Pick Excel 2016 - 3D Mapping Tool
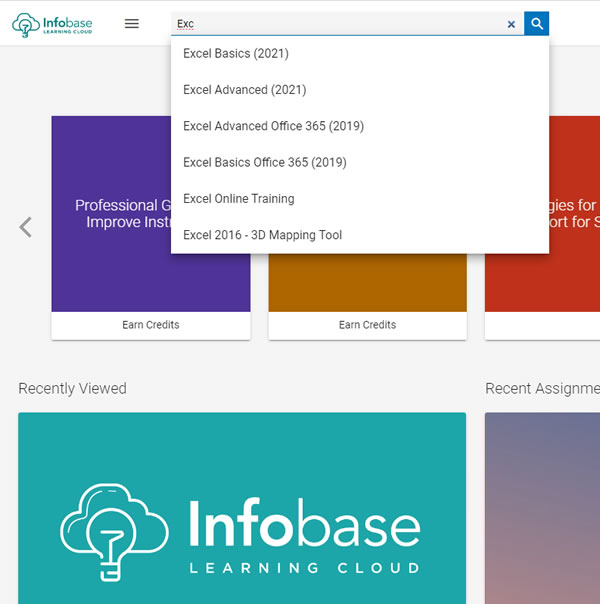This screenshot has width=600, height=604. (360, 235)
